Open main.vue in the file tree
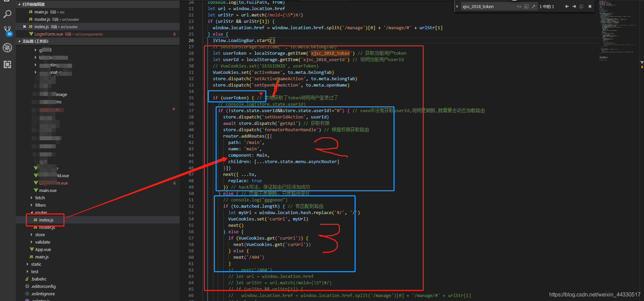 tap(98, 190)
